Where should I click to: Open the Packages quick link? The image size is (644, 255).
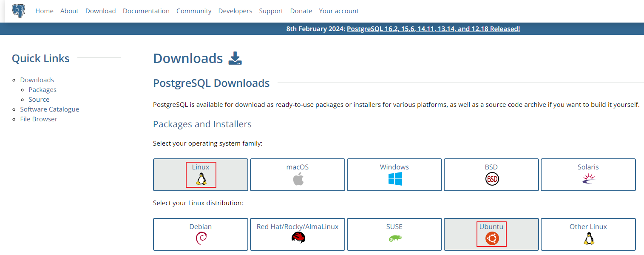(x=43, y=90)
